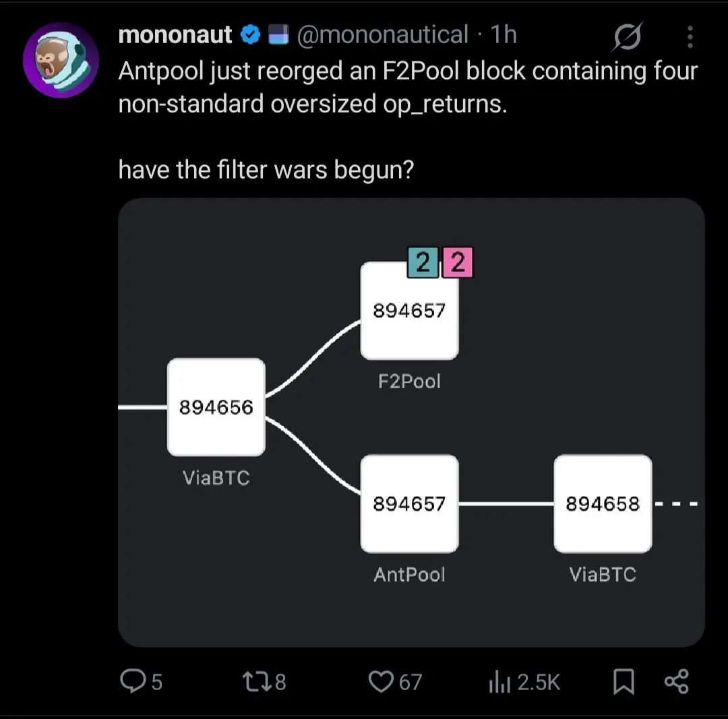Viewport: 728px width, 719px height.
Task: Bookmark this tweet
Action: click(x=624, y=682)
